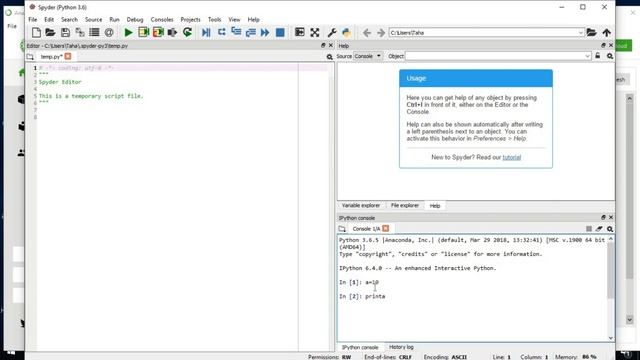The width and height of the screenshot is (640, 360).
Task: Click the @ symbol finder icon
Action: [x=109, y=32]
